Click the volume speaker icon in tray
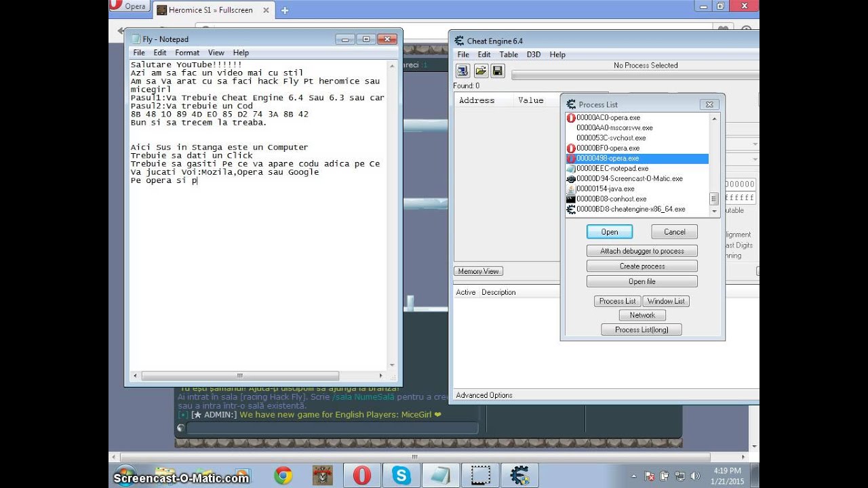Screen dimensions: 868x488 click(x=694, y=476)
